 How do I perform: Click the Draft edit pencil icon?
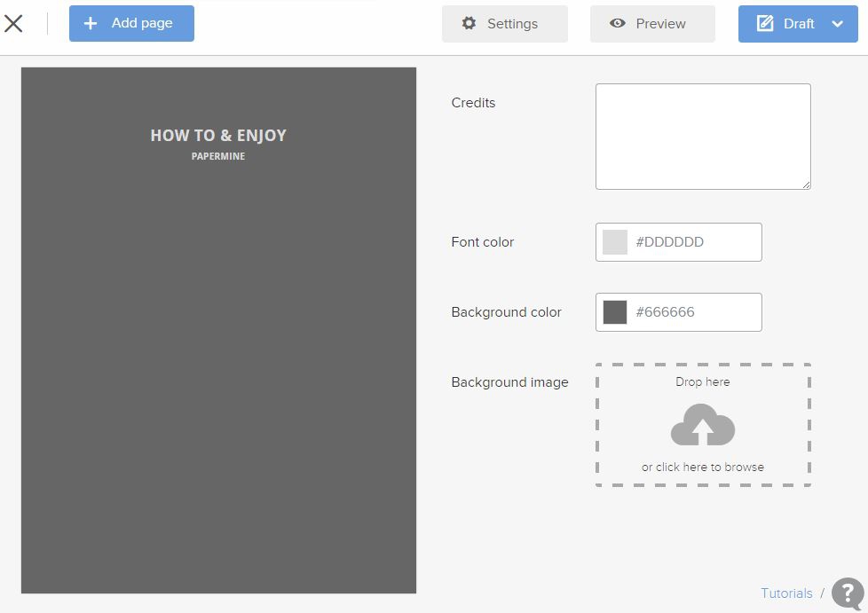point(764,24)
